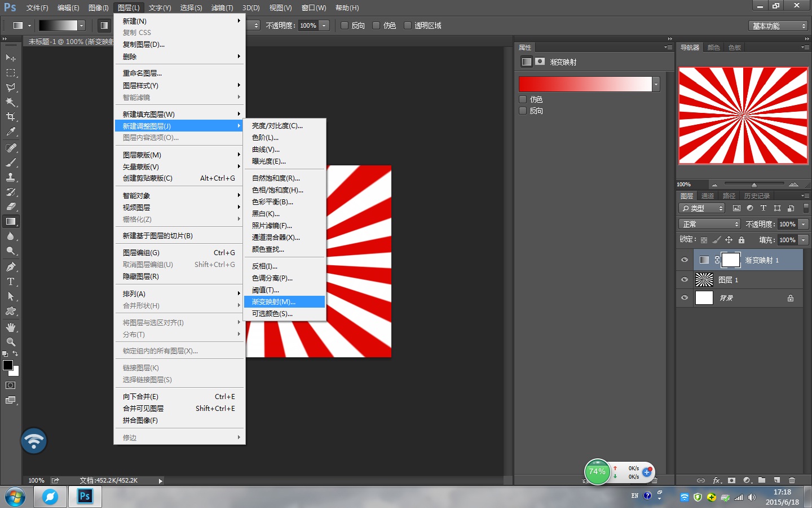Click the navigator zoom slider
The height and width of the screenshot is (508, 812).
[754, 185]
